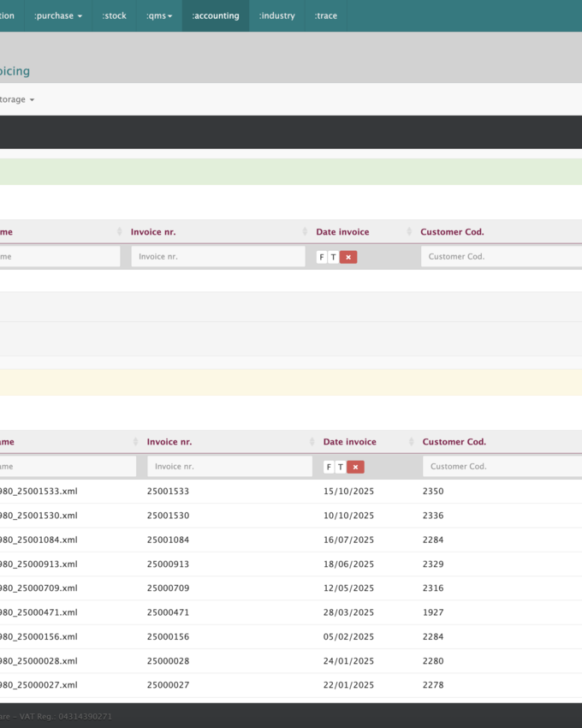Click the T date button in second table
Image resolution: width=582 pixels, height=728 pixels.
[x=341, y=467]
